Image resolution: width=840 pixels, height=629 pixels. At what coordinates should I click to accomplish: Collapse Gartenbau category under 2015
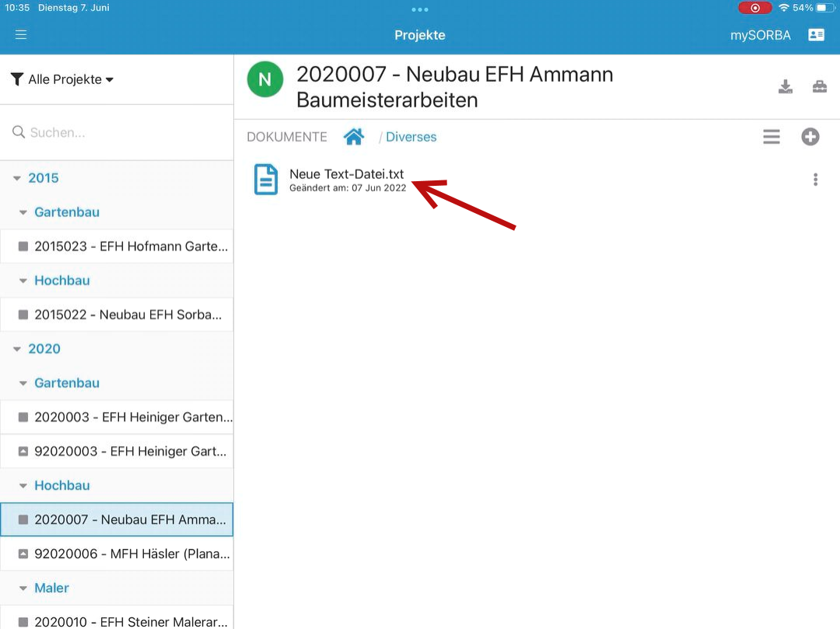[x=23, y=212]
